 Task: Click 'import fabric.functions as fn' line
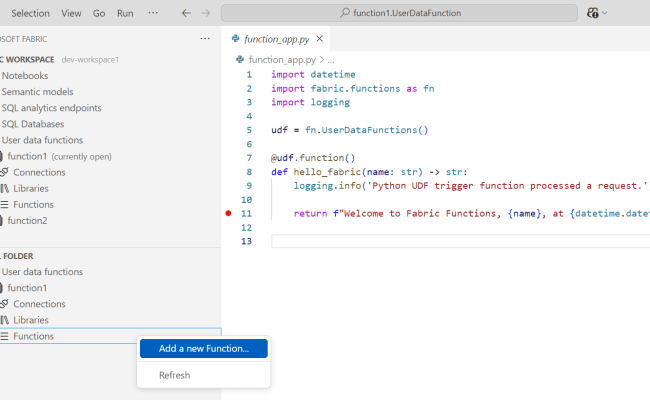[352, 89]
